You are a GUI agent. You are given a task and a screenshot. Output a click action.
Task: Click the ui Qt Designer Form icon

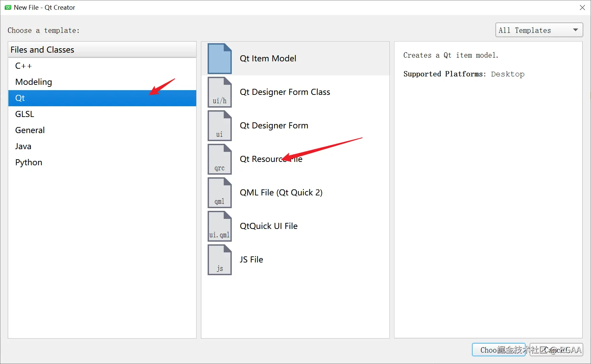(220, 126)
